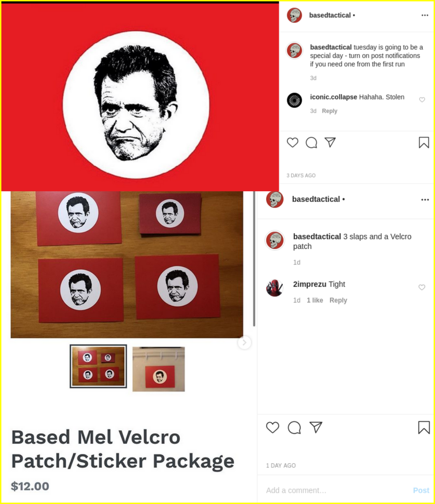Open more options menu on top post
The width and height of the screenshot is (435, 504).
coord(425,15)
